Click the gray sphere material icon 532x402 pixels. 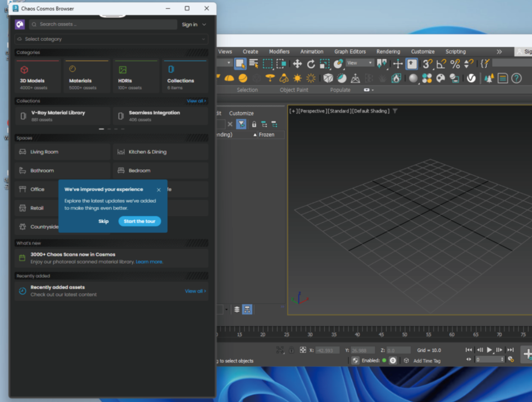click(x=413, y=78)
